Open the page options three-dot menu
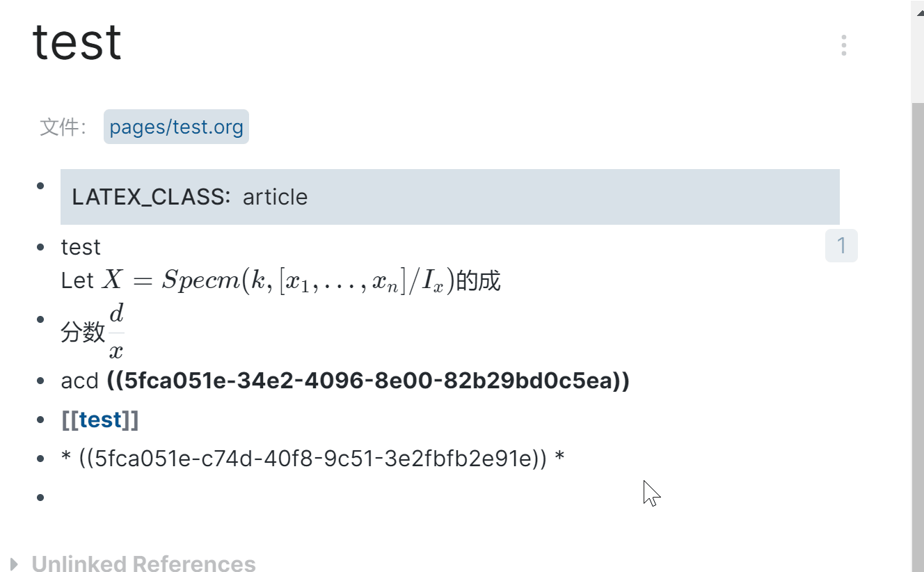 pos(843,45)
